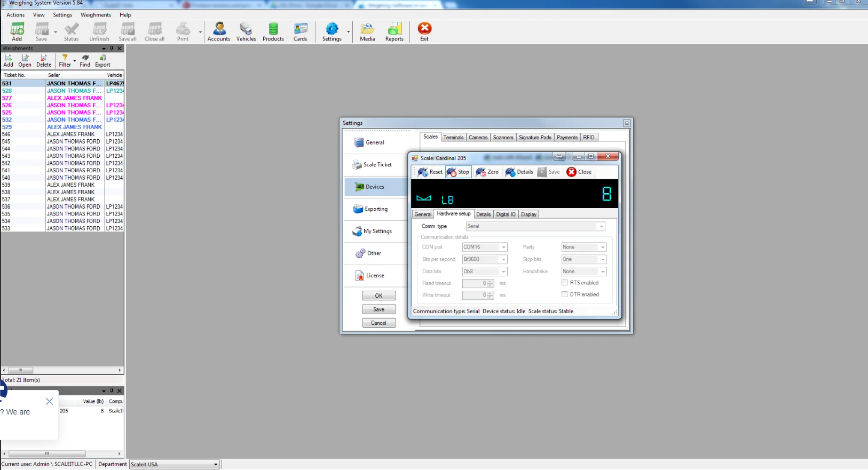Open the COM port dropdown
This screenshot has height=470, width=868.
[503, 247]
